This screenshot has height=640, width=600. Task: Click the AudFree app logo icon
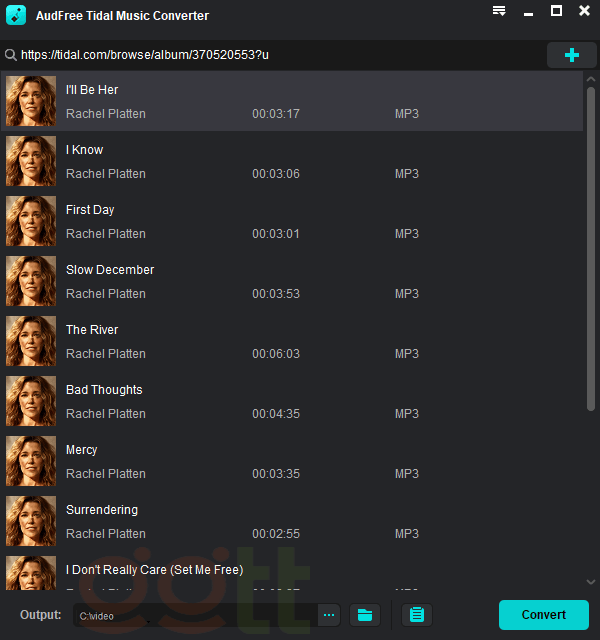click(x=16, y=16)
